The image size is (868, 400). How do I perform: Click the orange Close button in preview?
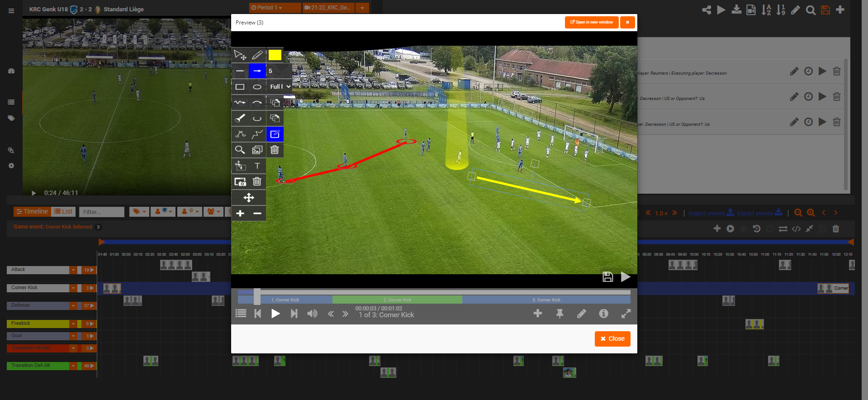(x=612, y=338)
